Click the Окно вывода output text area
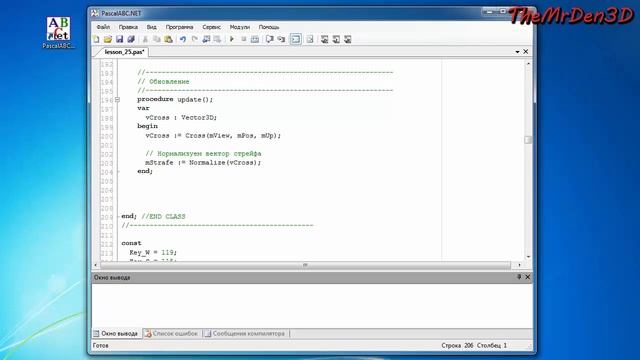This screenshot has height=360, width=640. point(312,305)
